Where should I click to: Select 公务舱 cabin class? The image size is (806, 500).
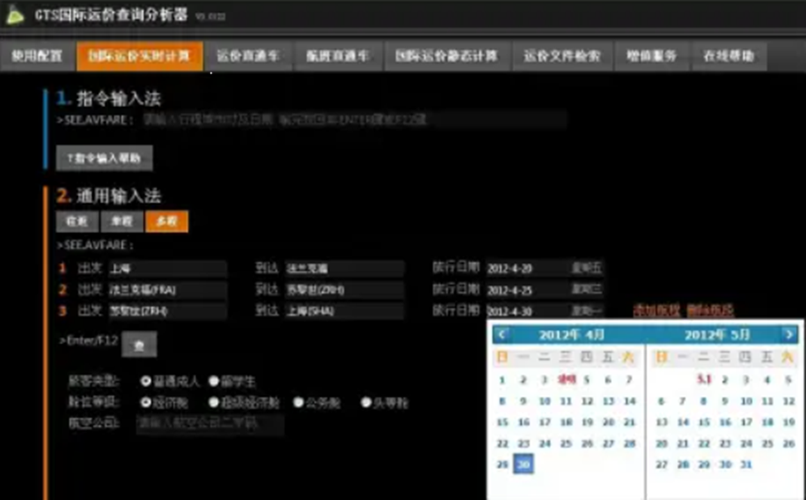[299, 402]
